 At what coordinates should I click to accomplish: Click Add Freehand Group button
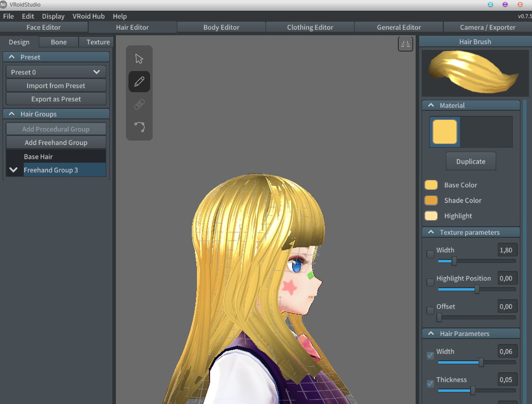pyautogui.click(x=56, y=143)
